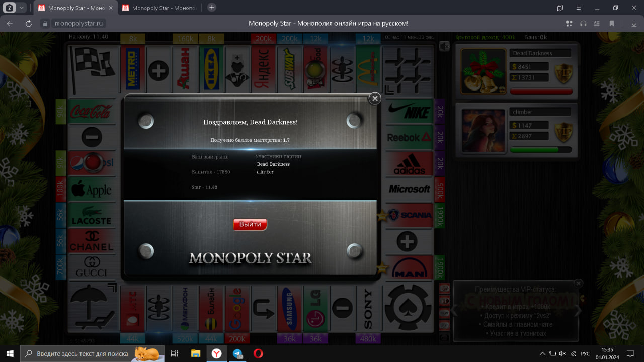The height and width of the screenshot is (362, 644).
Task: Click the MAN board cell
Action: point(410,267)
